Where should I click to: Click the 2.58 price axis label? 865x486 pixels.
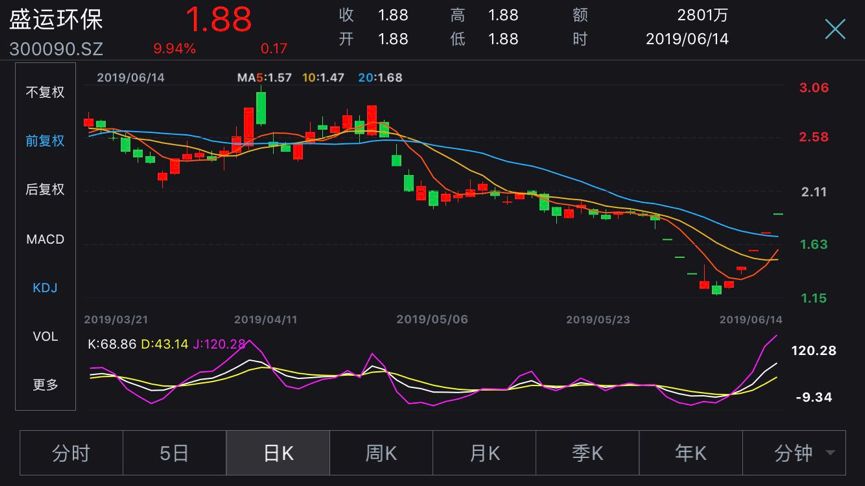[x=814, y=137]
